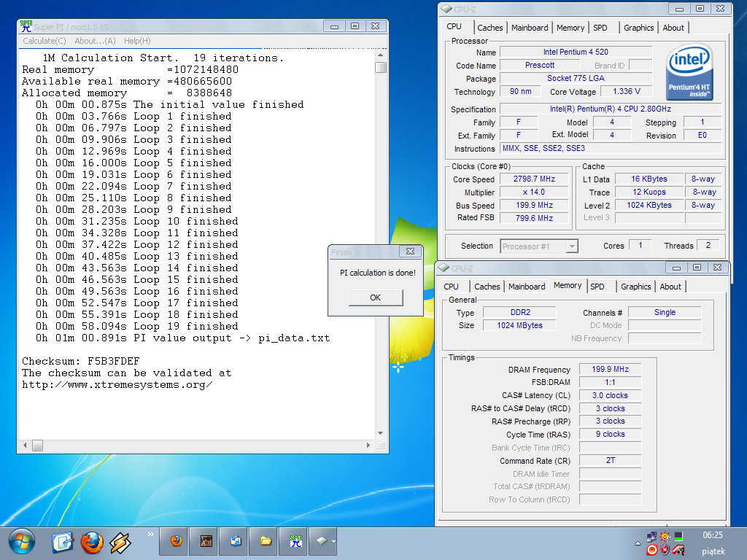Switch to the Super PI taskbar button

(x=295, y=541)
